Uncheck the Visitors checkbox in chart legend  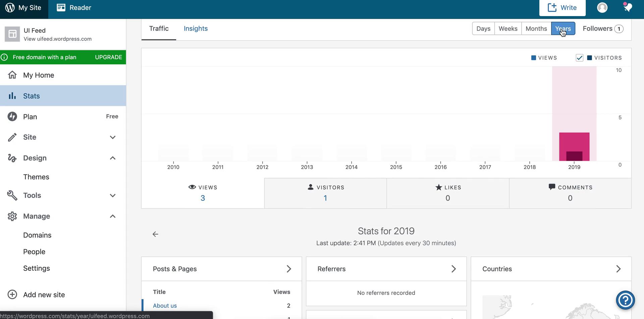[x=580, y=58]
